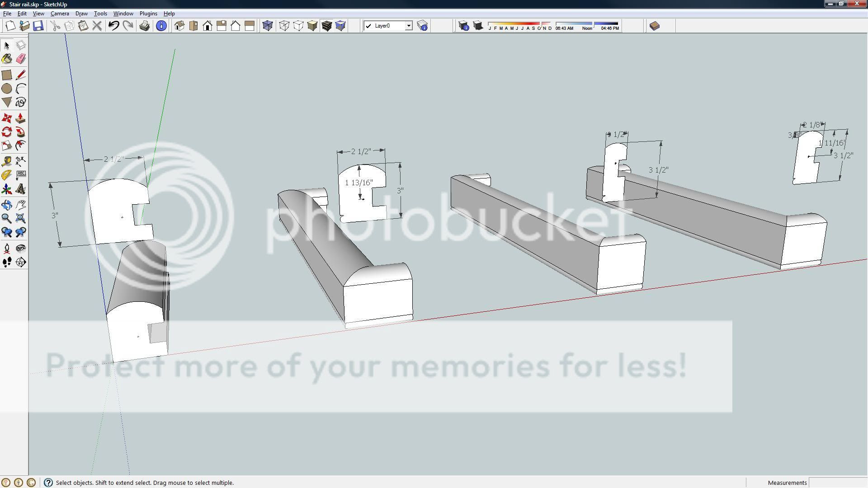Toggle shadows display button
This screenshot has width=868, height=488.
click(478, 26)
